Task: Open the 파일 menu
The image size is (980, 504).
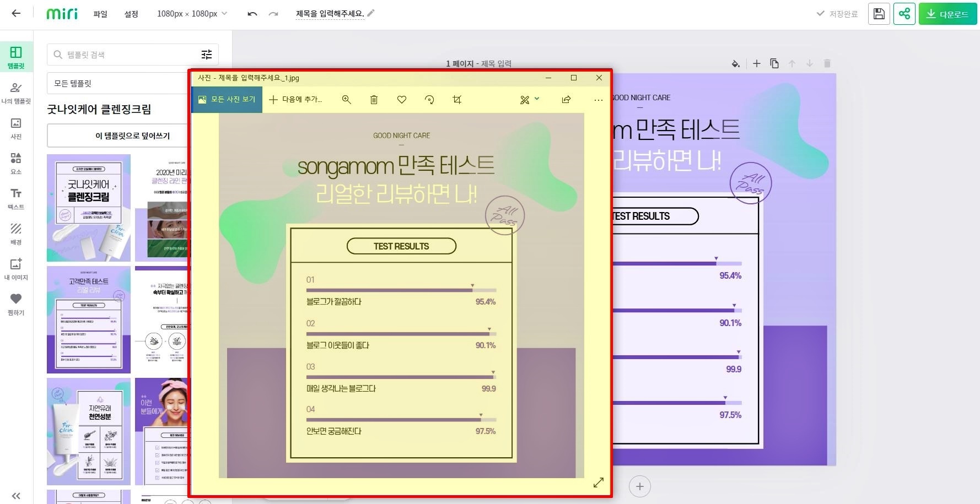Action: tap(100, 14)
